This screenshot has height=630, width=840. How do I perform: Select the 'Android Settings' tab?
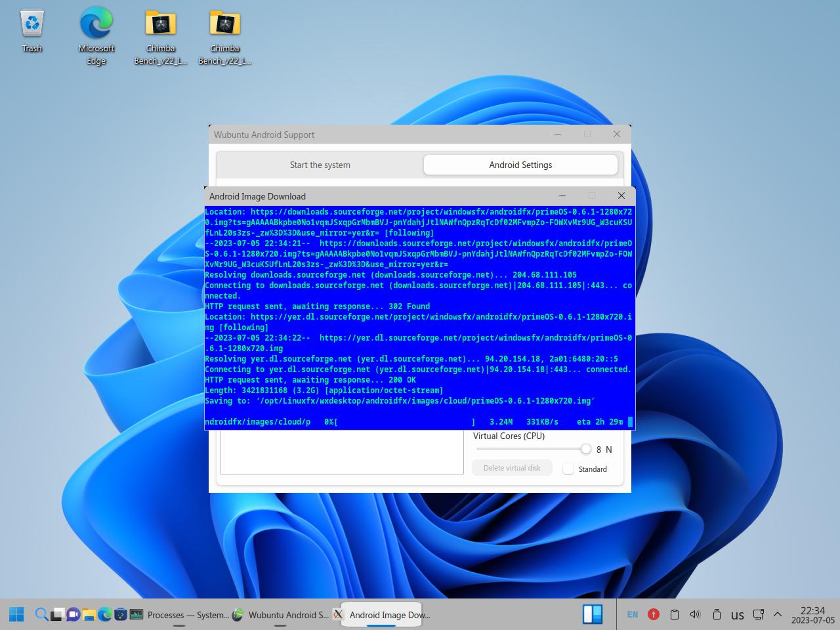coord(520,165)
